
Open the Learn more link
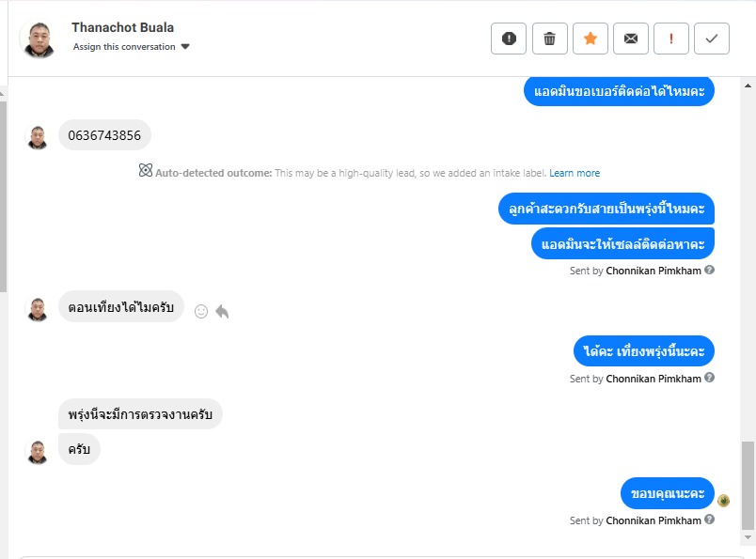[x=575, y=173]
